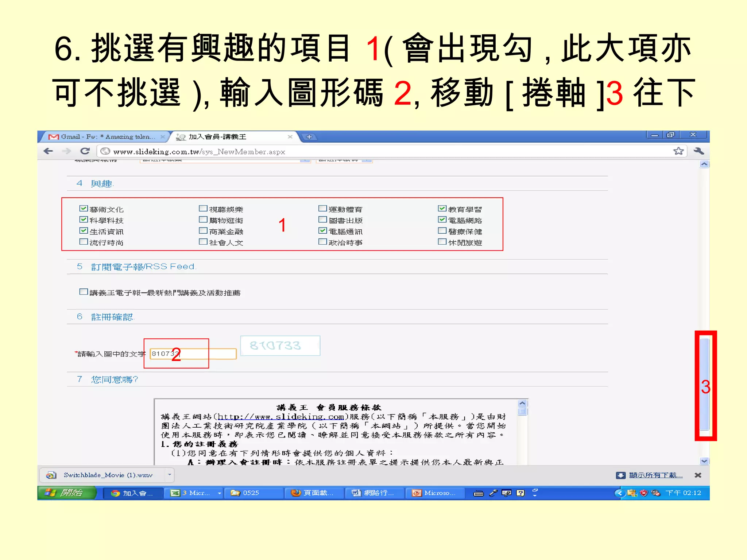
Task: Open PowerPoint Microso taskbar item
Action: tap(435, 493)
